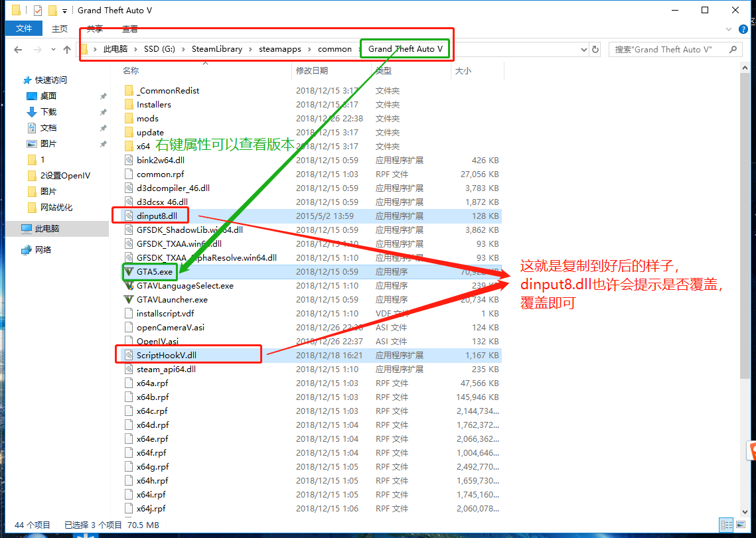Screen dimensions: 756x538
Task: Open the quick access toolbar customize dropdown
Action: click(x=64, y=11)
